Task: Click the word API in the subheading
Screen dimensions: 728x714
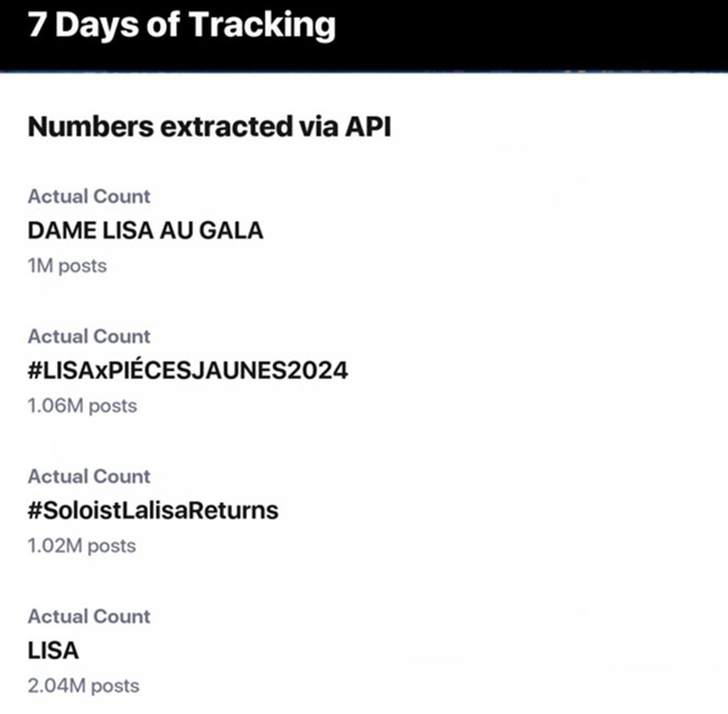Action: (367, 127)
